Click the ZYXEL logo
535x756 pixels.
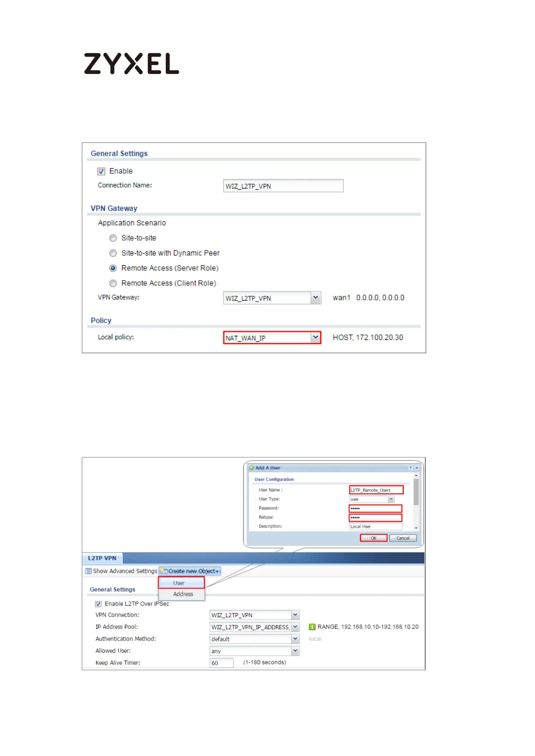[x=132, y=63]
